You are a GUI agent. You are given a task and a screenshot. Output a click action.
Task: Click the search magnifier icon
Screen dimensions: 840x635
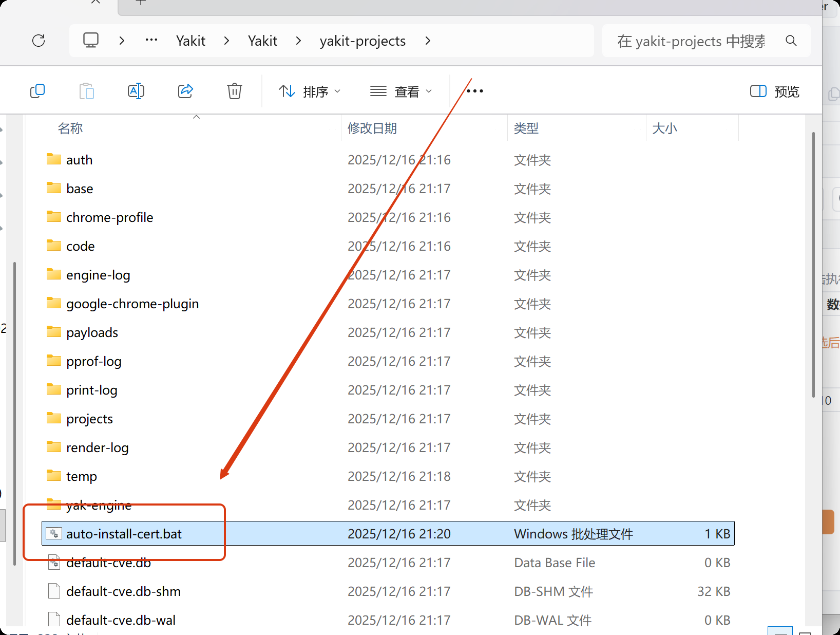click(791, 41)
